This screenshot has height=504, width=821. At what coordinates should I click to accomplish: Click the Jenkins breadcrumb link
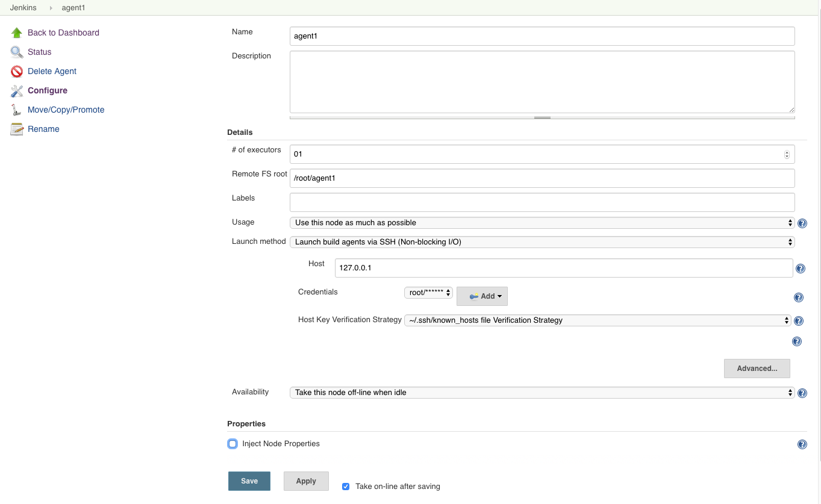(23, 8)
